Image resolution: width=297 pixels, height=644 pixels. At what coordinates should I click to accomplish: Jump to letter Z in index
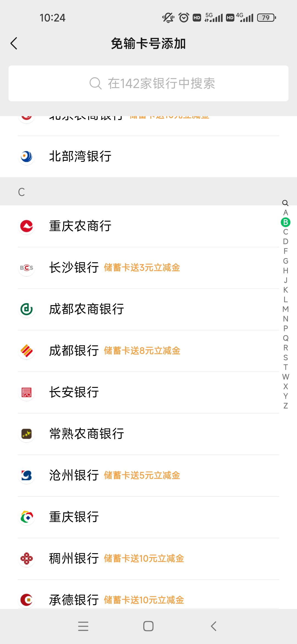pyautogui.click(x=286, y=406)
